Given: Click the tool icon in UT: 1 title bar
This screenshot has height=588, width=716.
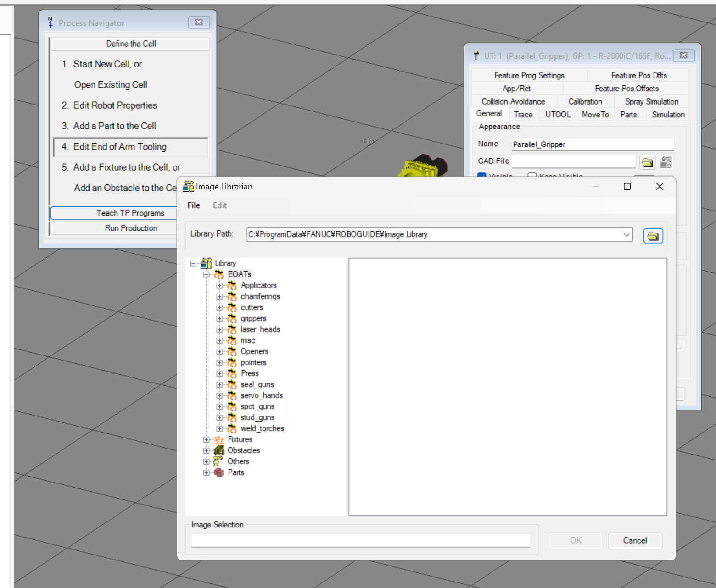Looking at the screenshot, I should [476, 55].
